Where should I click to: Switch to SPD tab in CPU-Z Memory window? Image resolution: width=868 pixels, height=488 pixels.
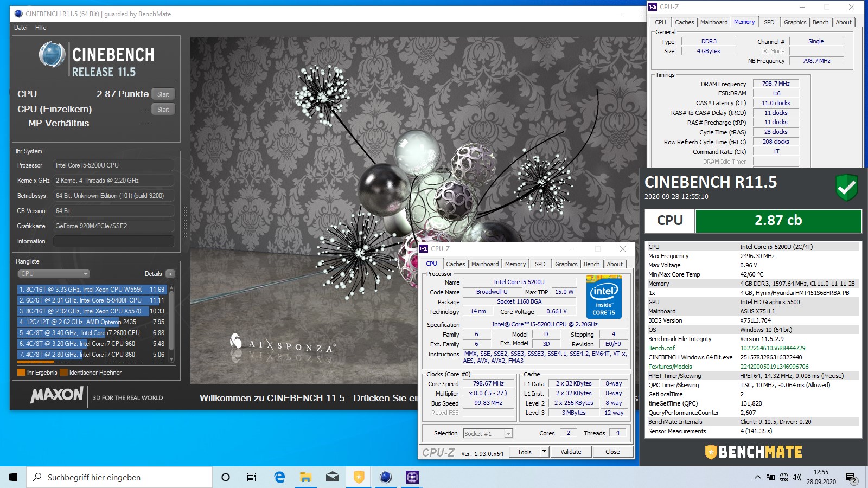[769, 22]
